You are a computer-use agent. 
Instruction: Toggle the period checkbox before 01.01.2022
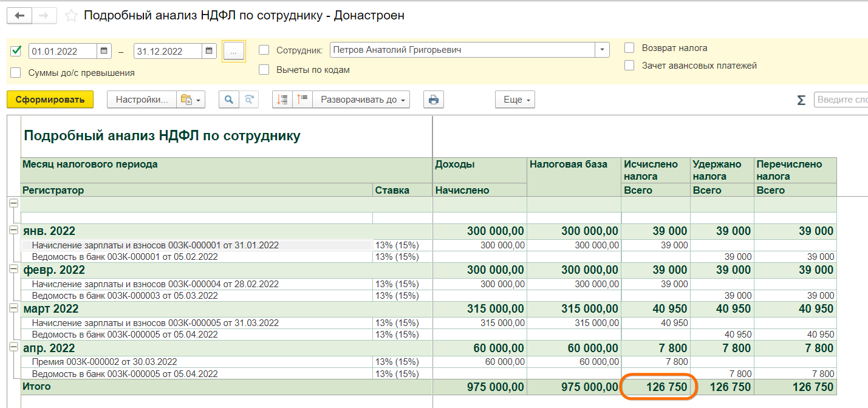[x=16, y=50]
